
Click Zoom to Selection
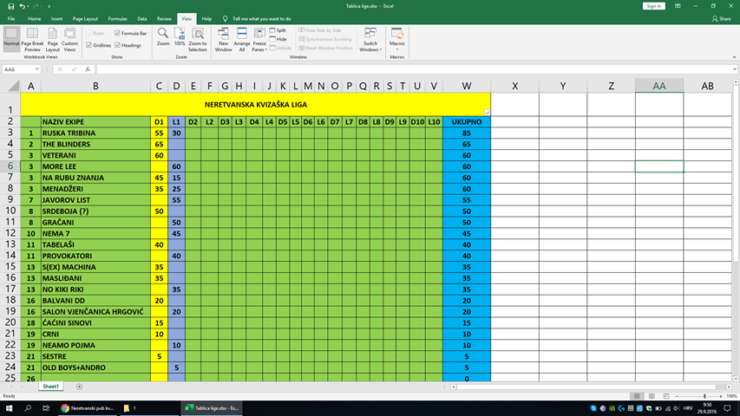[x=198, y=39]
